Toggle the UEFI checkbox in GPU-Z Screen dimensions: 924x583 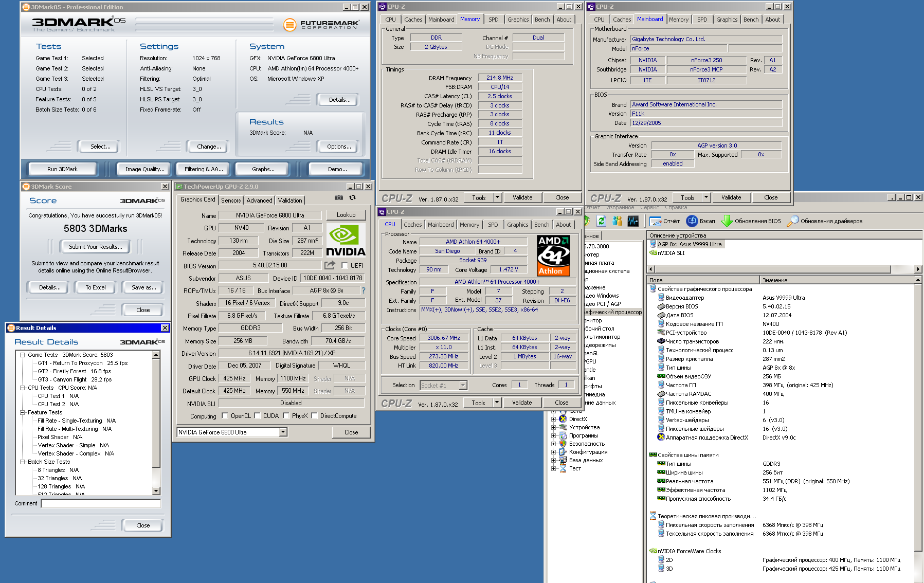(x=345, y=266)
